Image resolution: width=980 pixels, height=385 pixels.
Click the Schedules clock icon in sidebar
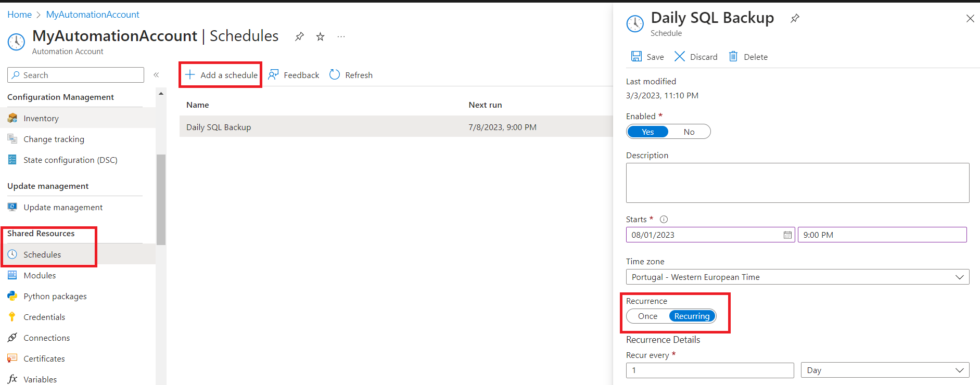(x=12, y=254)
